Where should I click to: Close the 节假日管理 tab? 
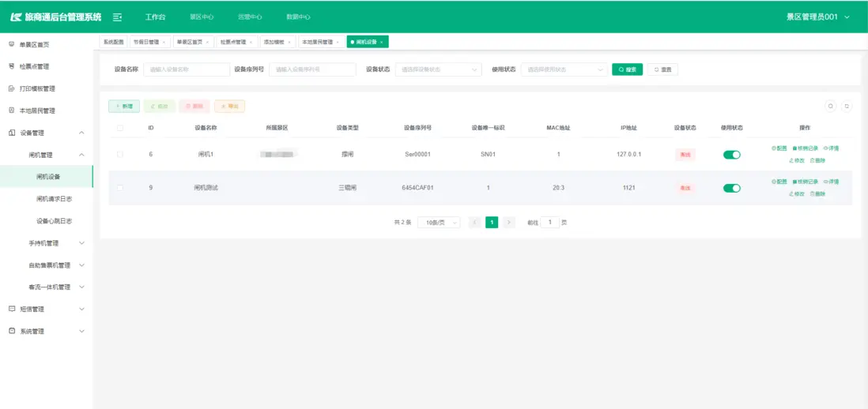pos(164,42)
